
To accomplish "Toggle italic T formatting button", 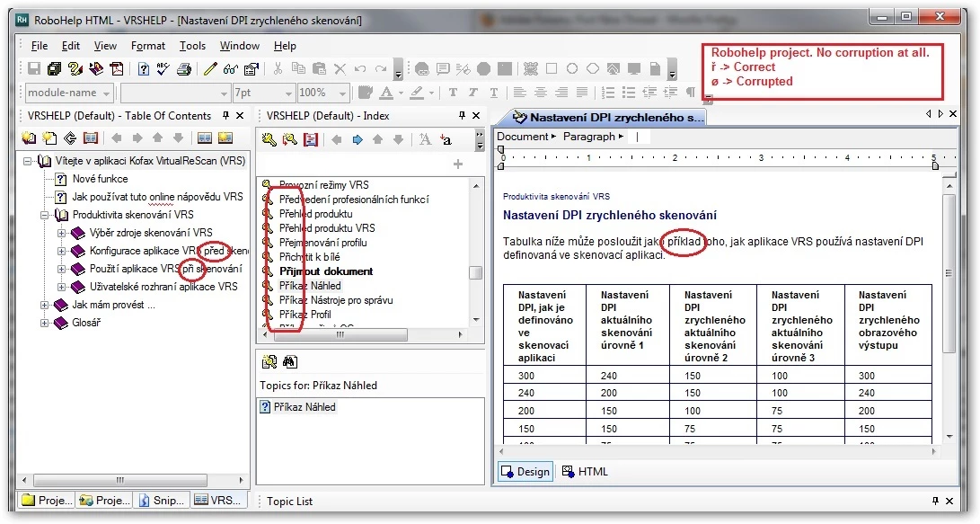I will coord(473,93).
